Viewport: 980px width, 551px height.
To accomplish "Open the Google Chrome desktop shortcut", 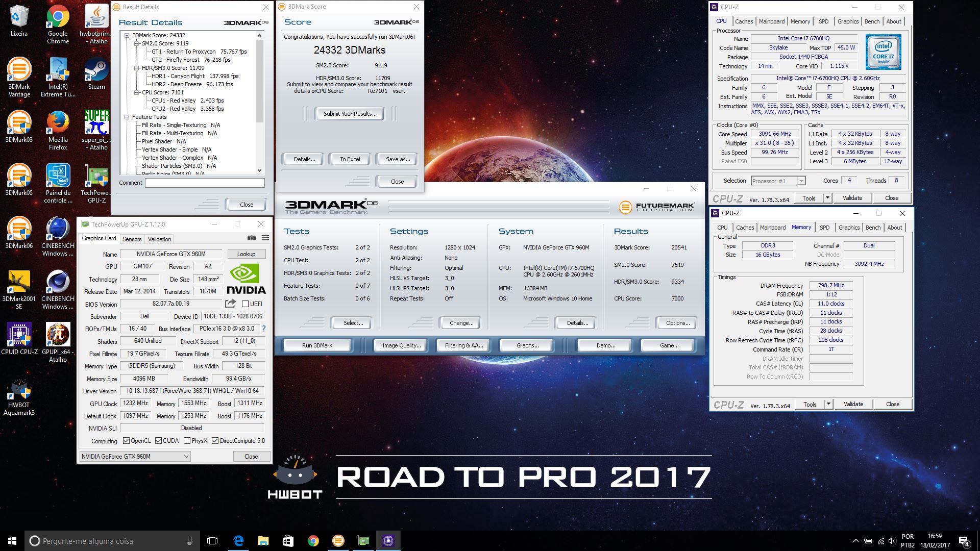I will pyautogui.click(x=58, y=24).
